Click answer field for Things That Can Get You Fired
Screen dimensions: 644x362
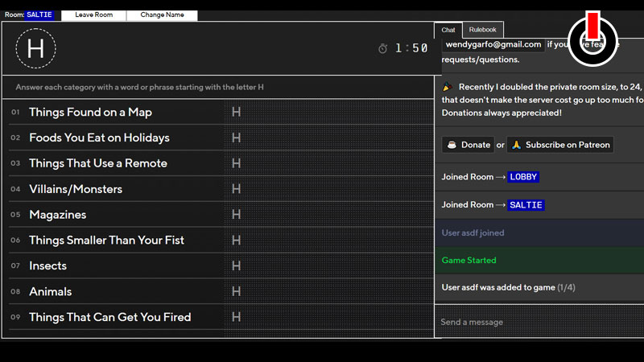[x=328, y=317]
